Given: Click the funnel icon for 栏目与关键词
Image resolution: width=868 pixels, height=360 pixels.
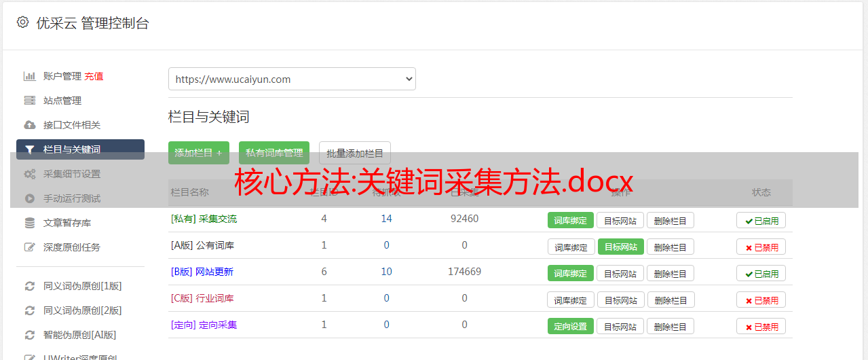Looking at the screenshot, I should (30, 149).
